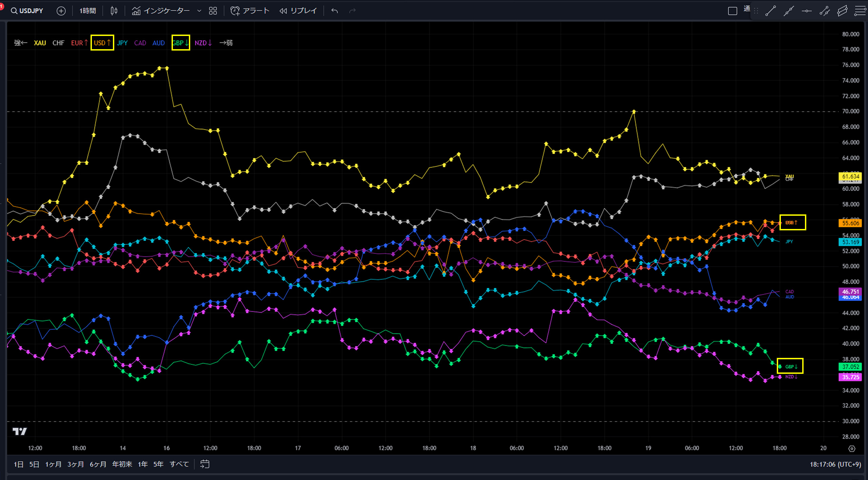The image size is (868, 480).
Task: Select the 3ヶ月 date range tab
Action: pos(75,464)
